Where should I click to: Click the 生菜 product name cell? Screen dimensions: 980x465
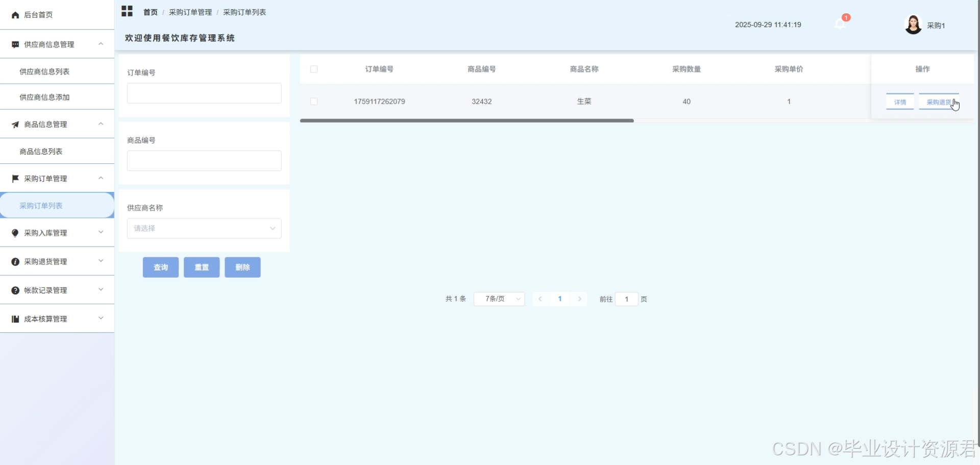coord(584,102)
